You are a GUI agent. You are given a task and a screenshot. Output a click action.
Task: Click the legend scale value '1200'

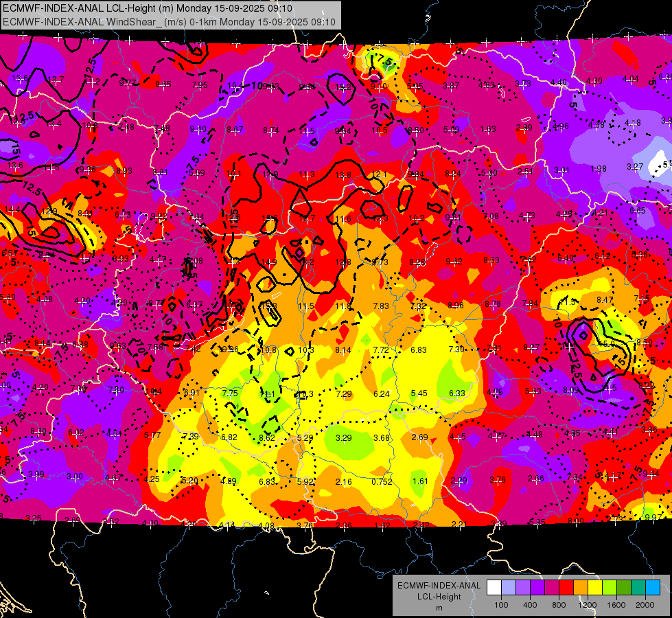point(588,605)
